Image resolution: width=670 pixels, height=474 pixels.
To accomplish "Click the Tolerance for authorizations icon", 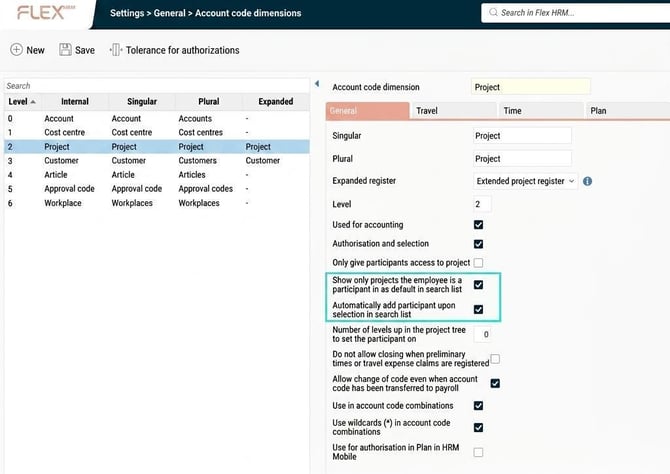I will 115,50.
